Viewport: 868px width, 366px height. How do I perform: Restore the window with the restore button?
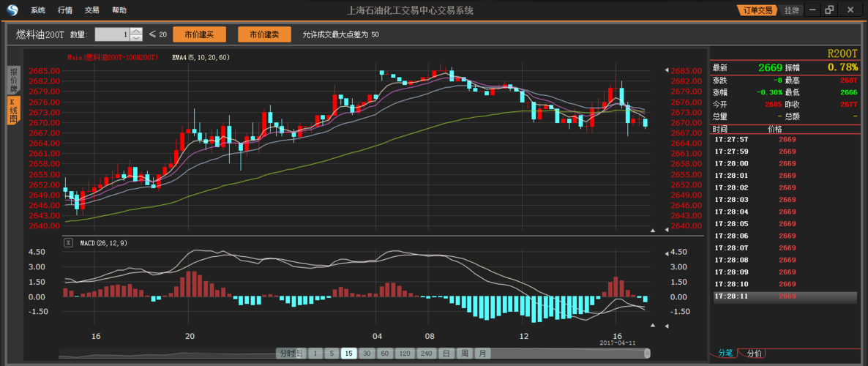828,10
